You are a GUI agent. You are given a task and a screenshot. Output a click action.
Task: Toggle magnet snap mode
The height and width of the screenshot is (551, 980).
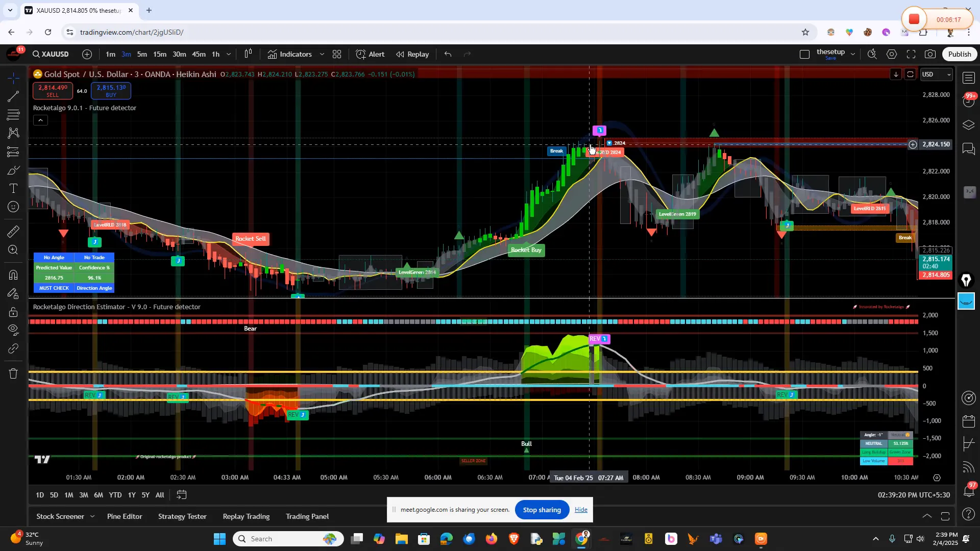pos(13,275)
